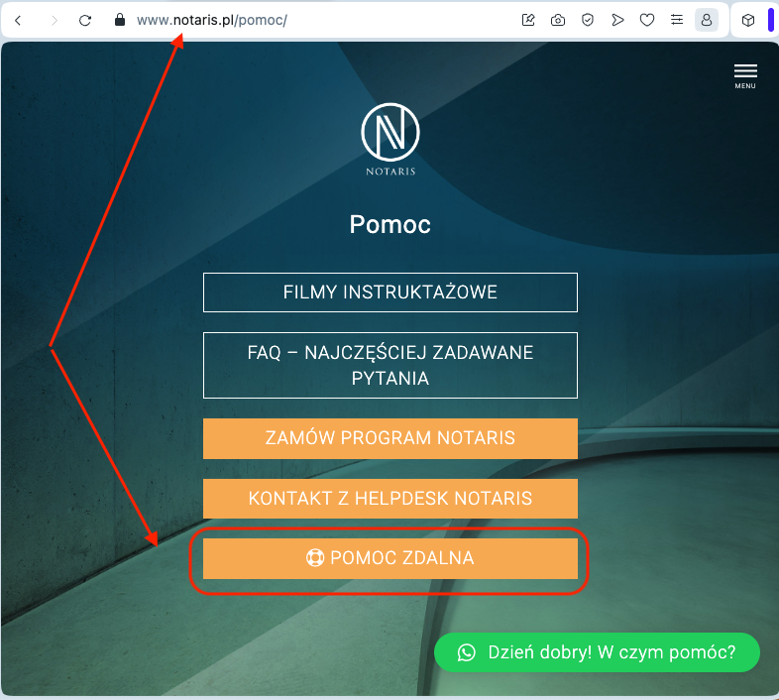Go back with the browser back arrow
779x700 pixels.
point(19,21)
